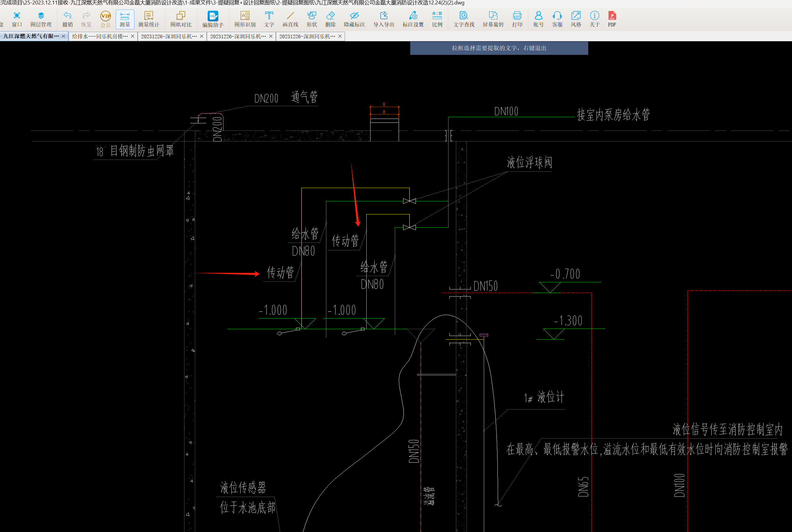Click the 拉框选择需要提取的文字 hint bar
The height and width of the screenshot is (532, 792).
[499, 48]
